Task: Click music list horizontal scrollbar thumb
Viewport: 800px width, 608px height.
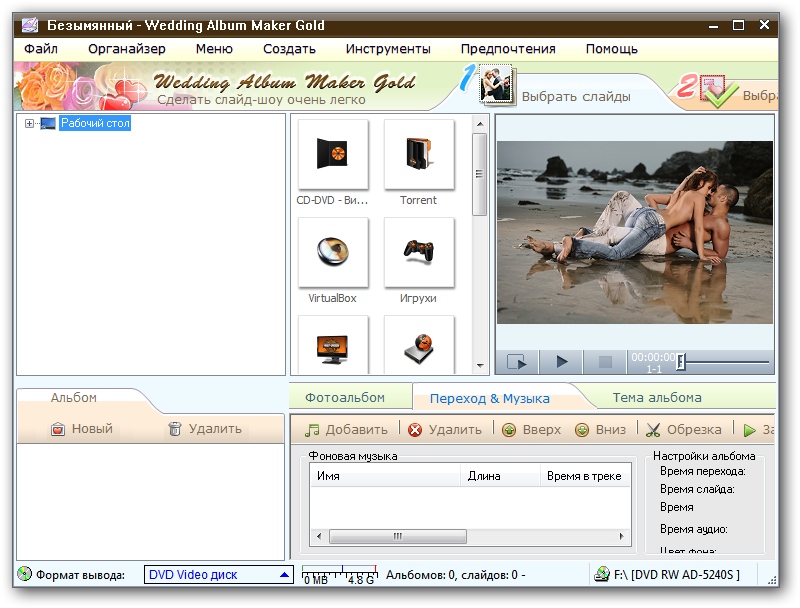Action: coord(398,536)
